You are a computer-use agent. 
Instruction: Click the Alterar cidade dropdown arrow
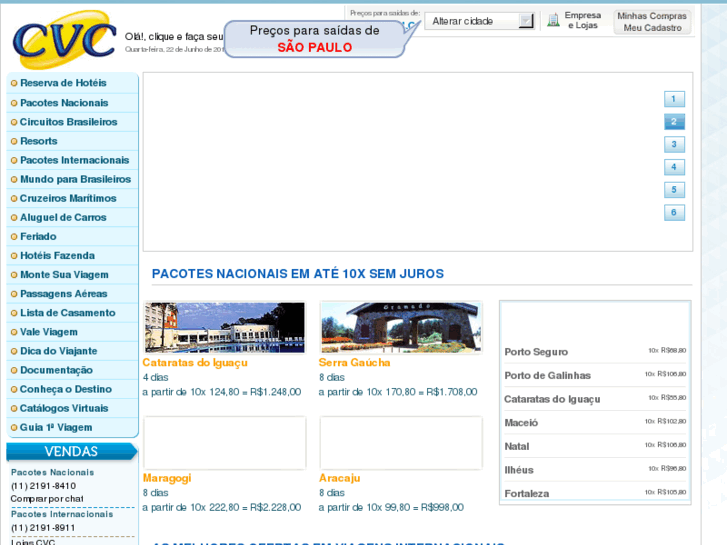(x=526, y=21)
